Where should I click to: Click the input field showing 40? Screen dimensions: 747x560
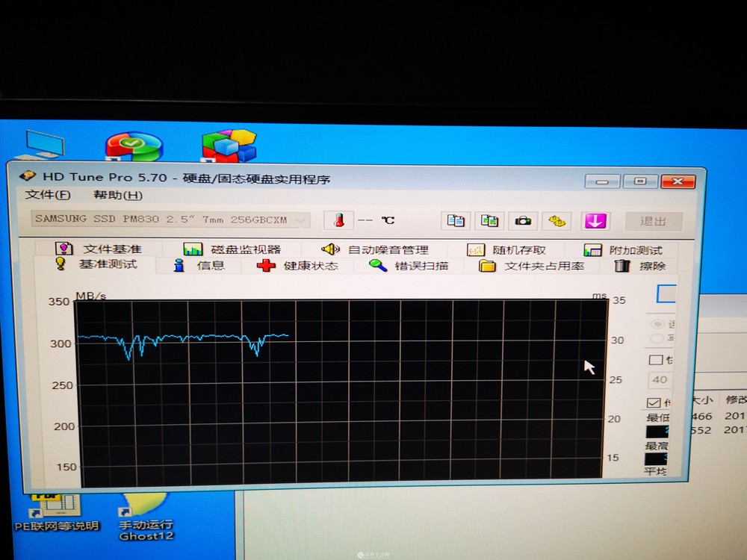click(x=660, y=379)
